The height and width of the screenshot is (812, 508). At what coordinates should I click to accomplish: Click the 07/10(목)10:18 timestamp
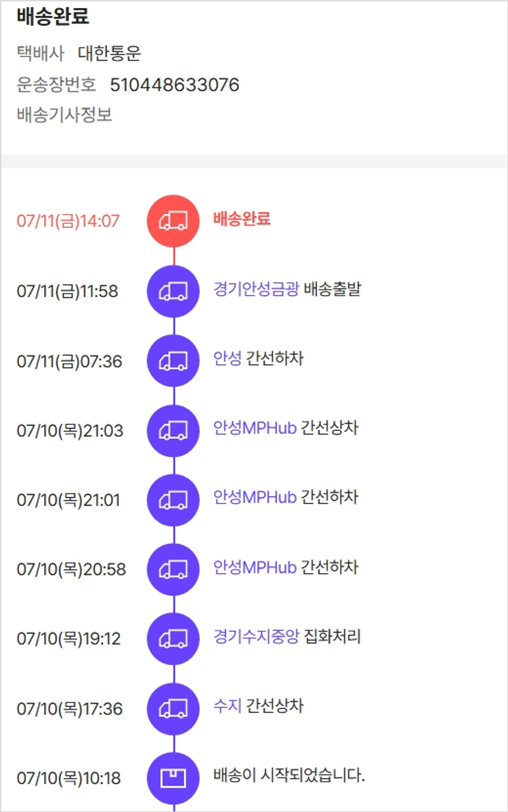(68, 778)
